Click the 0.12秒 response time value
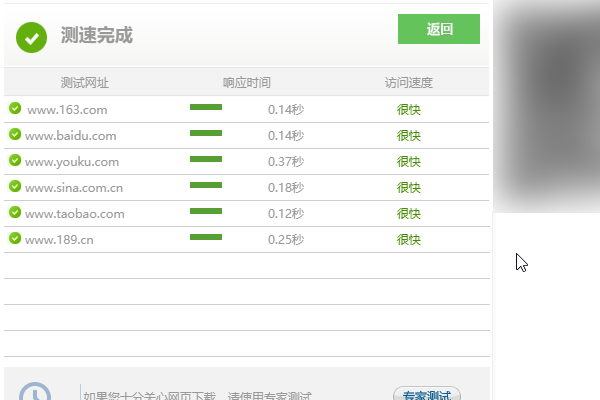This screenshot has width=600, height=400. (x=286, y=214)
